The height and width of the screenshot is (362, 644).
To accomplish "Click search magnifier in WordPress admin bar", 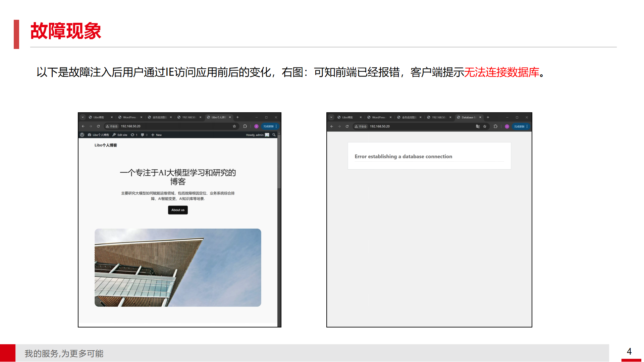I will [x=274, y=135].
